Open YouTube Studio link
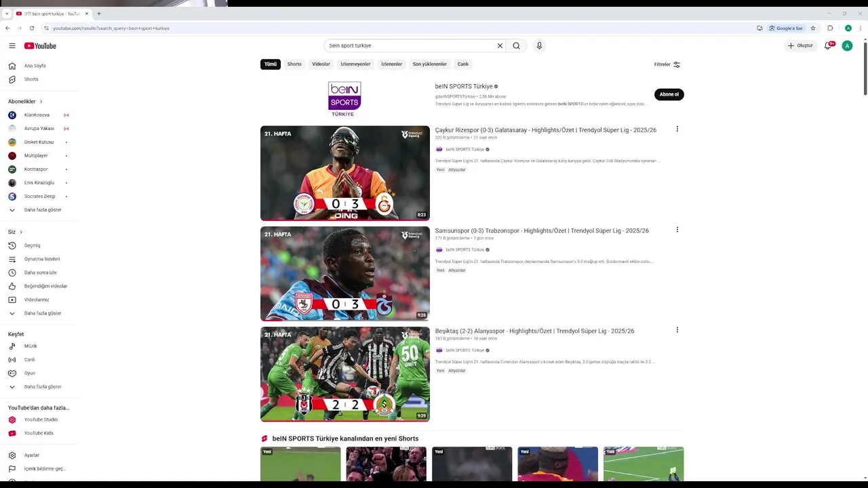The height and width of the screenshot is (488, 868). point(39,420)
